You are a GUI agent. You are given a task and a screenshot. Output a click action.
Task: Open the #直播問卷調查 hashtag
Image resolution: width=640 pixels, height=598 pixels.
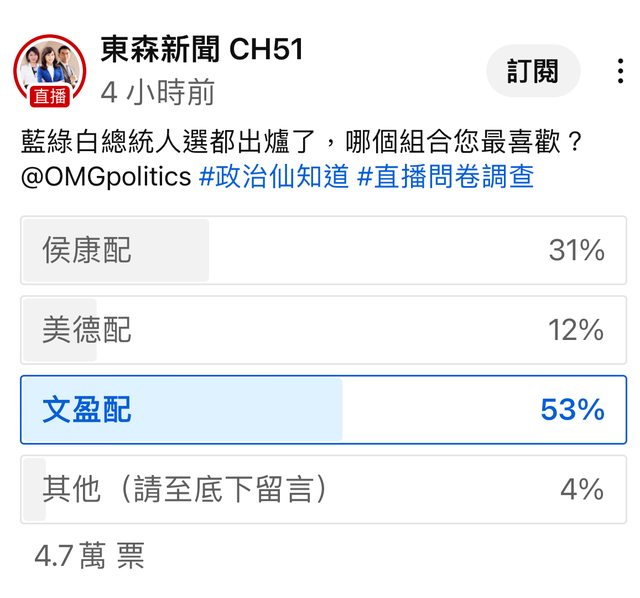pos(445,177)
